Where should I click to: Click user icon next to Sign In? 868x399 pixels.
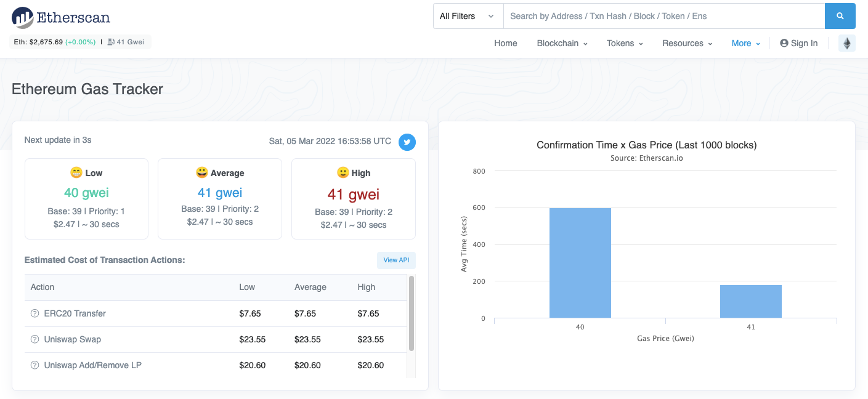tap(784, 43)
